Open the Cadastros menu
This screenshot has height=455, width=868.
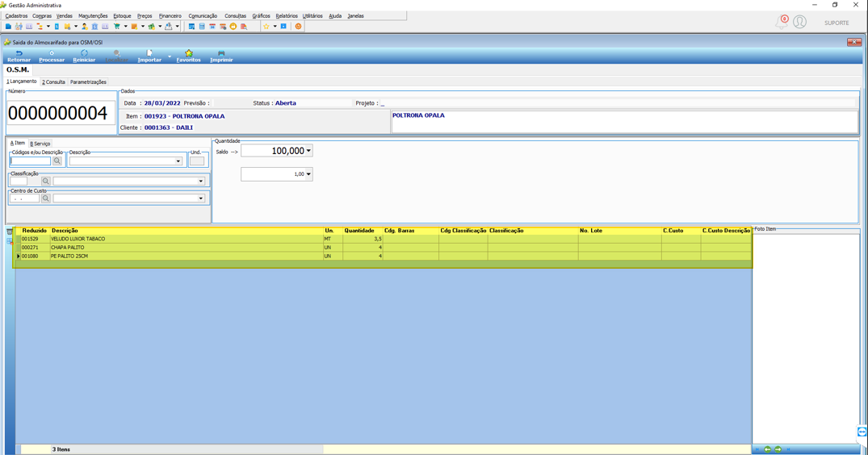click(x=16, y=16)
